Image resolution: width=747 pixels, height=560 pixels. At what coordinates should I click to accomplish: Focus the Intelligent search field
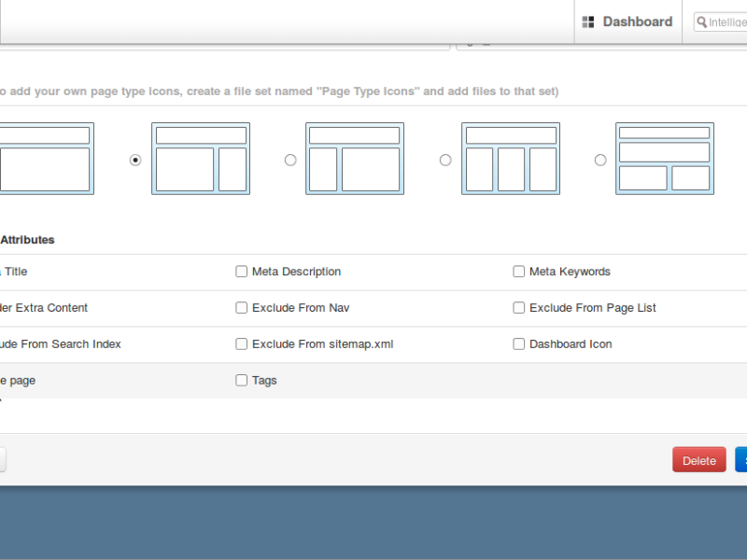pyautogui.click(x=720, y=21)
